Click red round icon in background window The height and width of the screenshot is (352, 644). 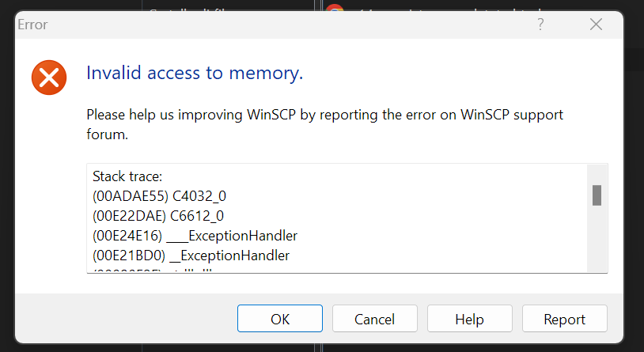click(x=335, y=9)
